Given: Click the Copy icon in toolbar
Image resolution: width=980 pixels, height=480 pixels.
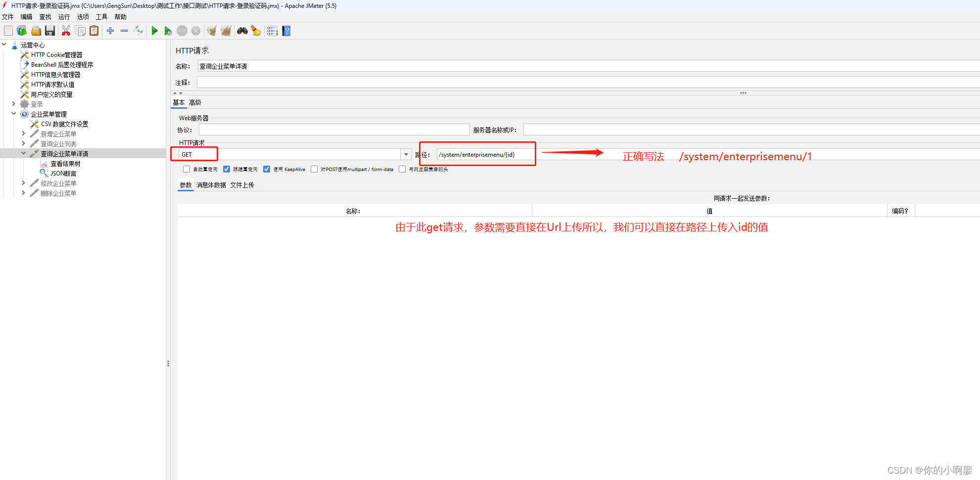Looking at the screenshot, I should pyautogui.click(x=80, y=31).
